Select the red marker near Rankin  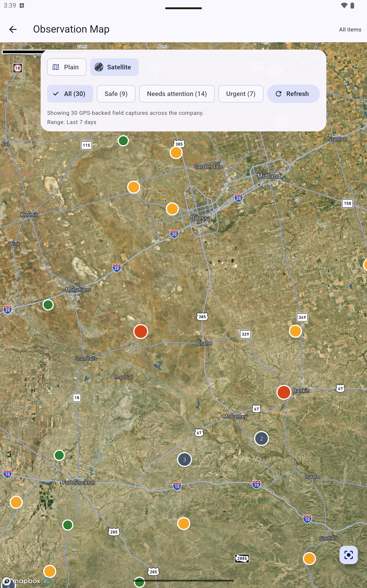pos(284,392)
